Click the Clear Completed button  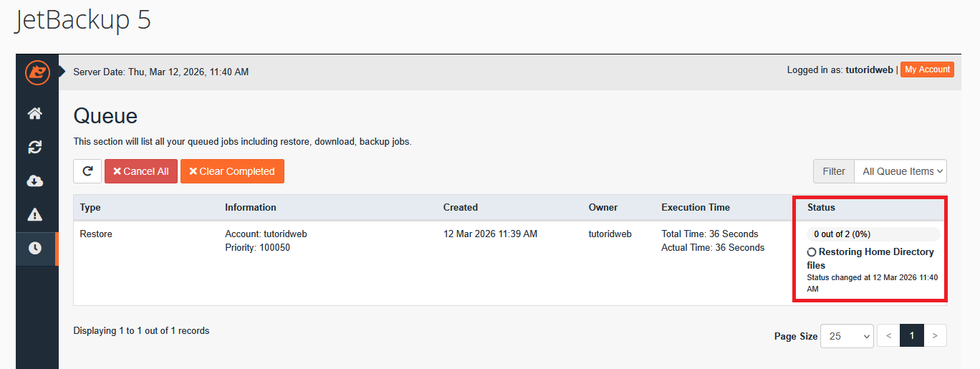click(x=232, y=171)
